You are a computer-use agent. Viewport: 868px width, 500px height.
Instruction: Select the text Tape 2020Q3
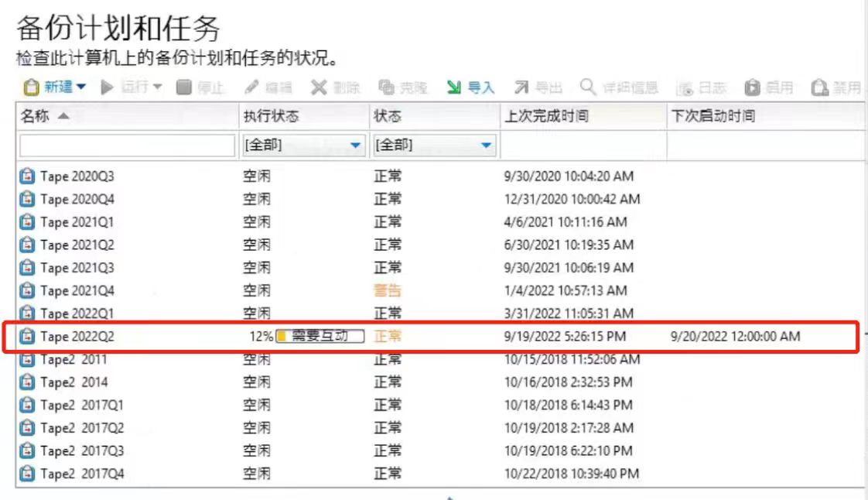(77, 176)
